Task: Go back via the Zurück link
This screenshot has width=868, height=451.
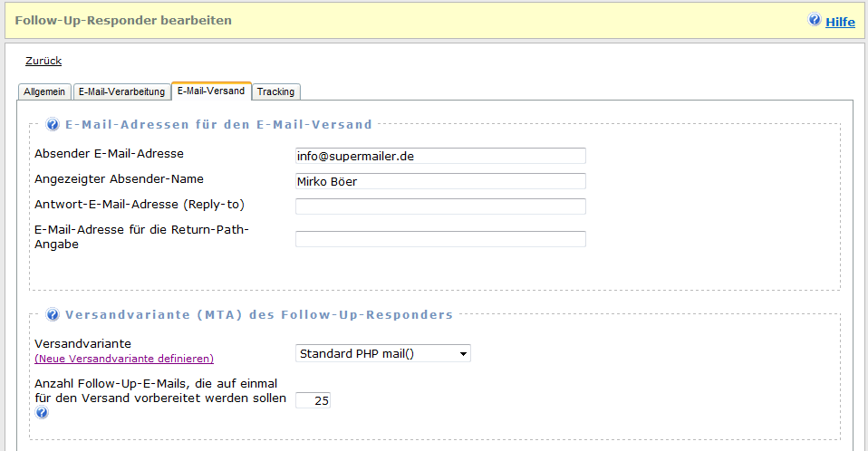Action: tap(43, 61)
